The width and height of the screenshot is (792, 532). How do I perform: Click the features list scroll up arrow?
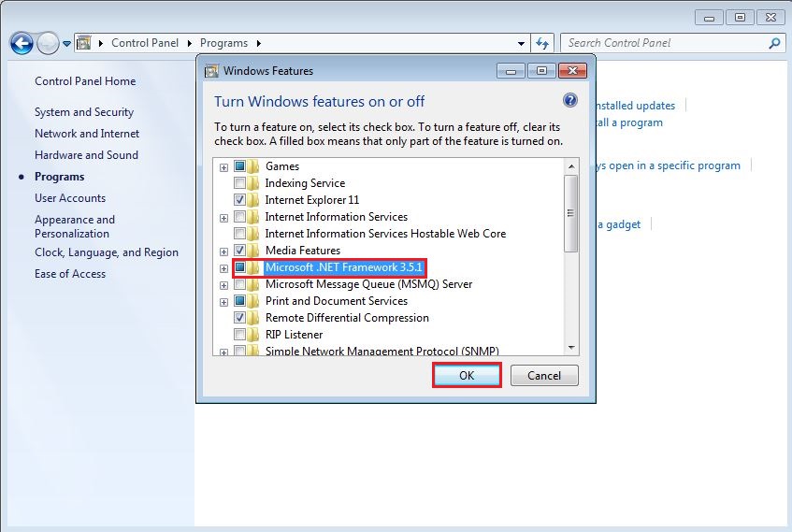571,165
